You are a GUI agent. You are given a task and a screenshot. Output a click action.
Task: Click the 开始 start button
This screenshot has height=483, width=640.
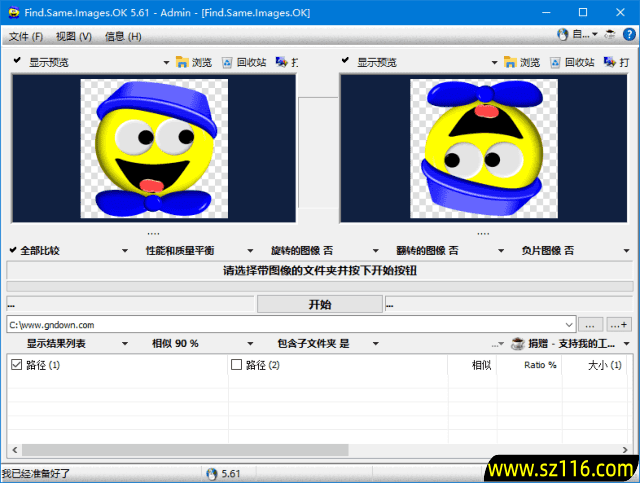point(320,305)
